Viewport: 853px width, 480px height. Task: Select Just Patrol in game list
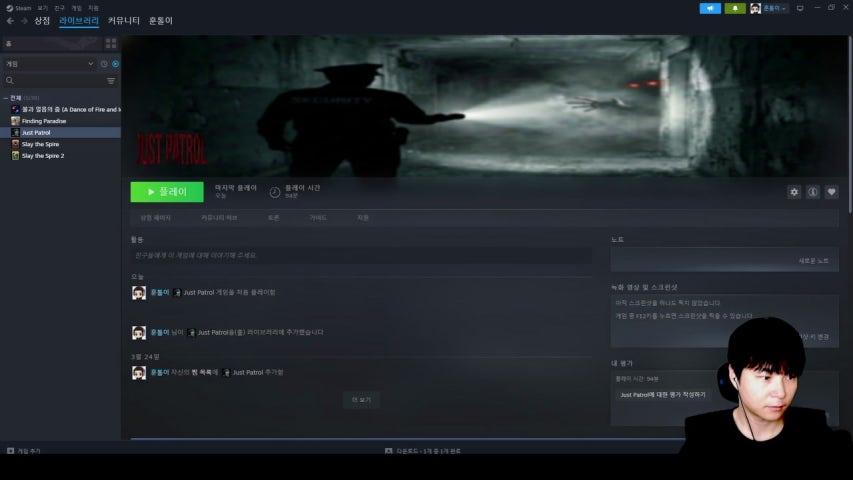tap(61, 132)
